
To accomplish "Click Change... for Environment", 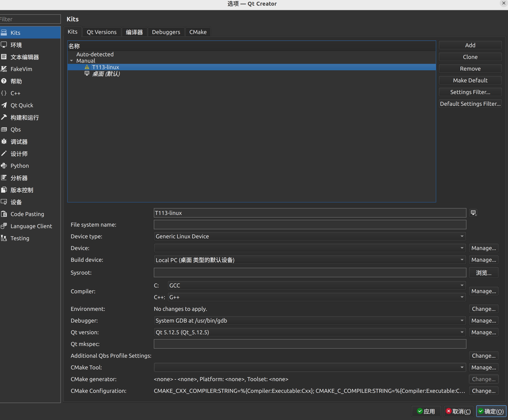I will pos(484,309).
